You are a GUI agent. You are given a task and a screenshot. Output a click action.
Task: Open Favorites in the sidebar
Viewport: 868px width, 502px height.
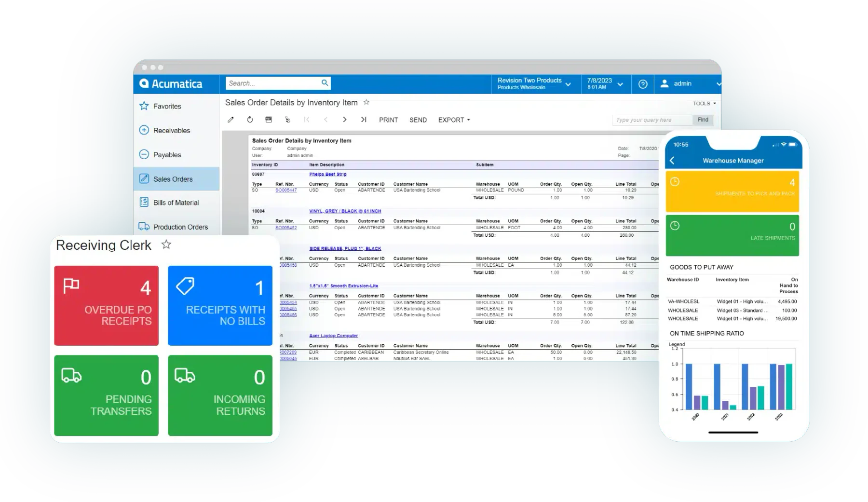coord(176,106)
